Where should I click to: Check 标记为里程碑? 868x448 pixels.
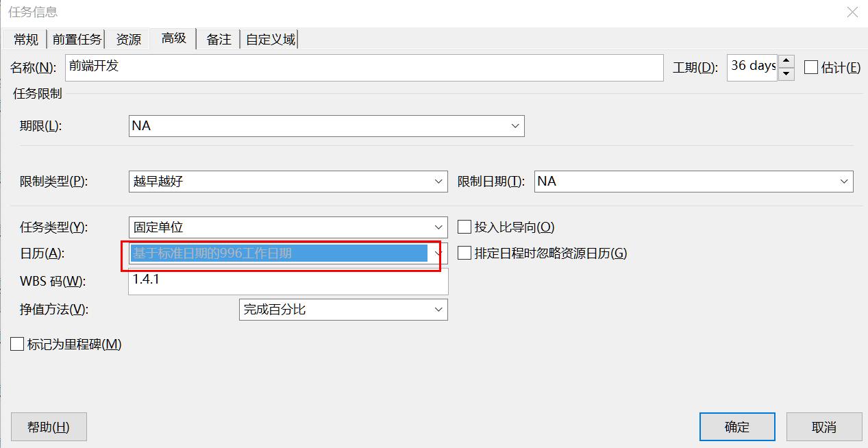click(x=17, y=344)
